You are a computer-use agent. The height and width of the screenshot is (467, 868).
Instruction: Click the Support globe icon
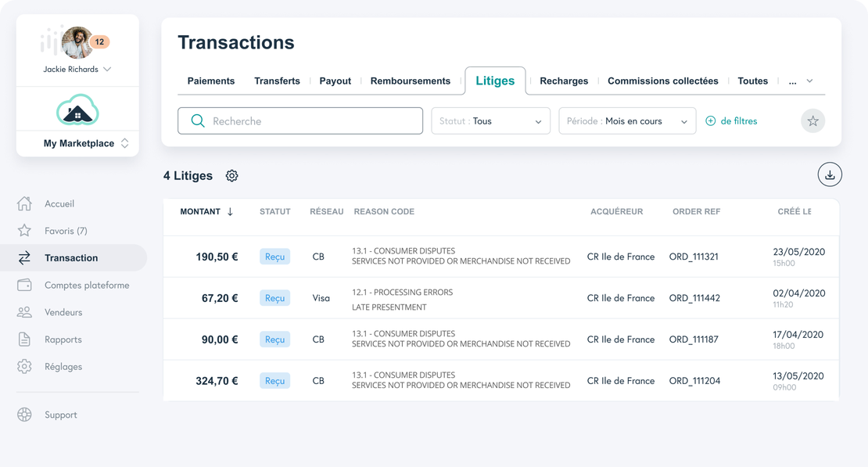coord(25,415)
